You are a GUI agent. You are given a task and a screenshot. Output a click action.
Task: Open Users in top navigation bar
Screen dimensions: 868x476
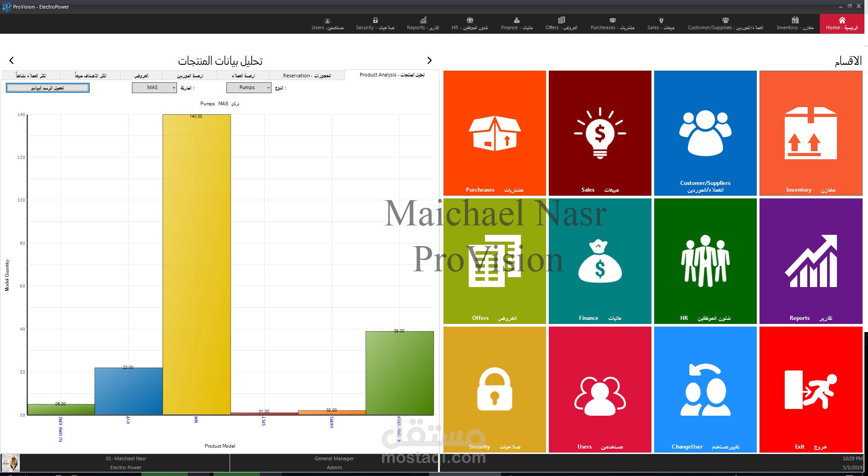click(x=327, y=23)
